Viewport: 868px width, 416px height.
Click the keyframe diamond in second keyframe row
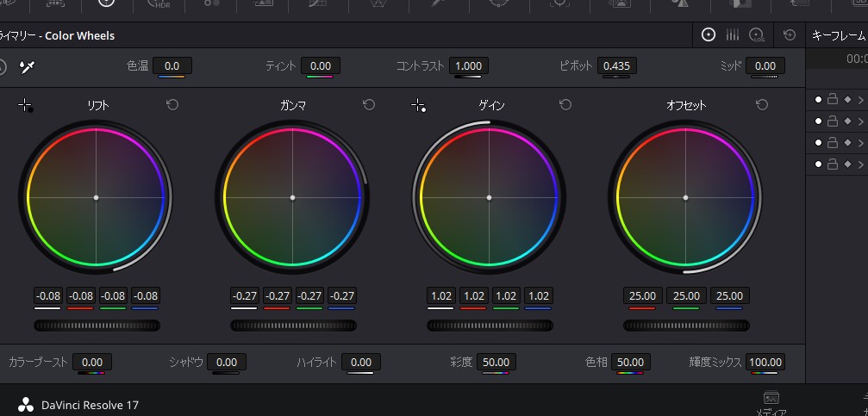847,121
